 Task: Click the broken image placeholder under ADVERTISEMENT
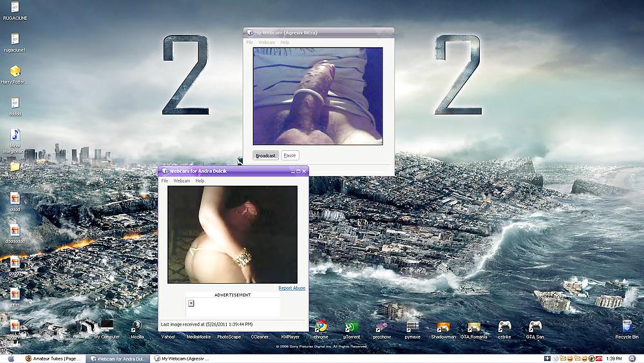tap(191, 303)
